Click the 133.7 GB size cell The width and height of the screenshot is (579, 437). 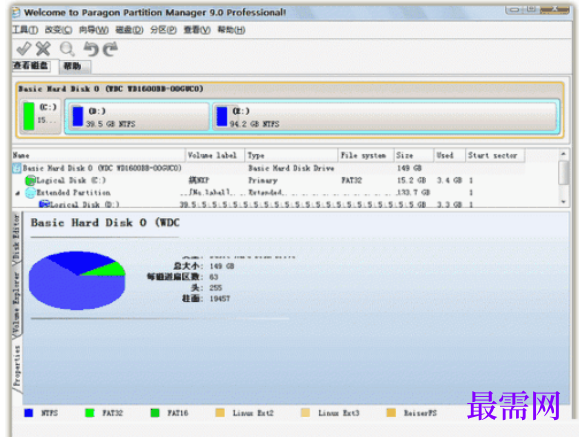(413, 192)
